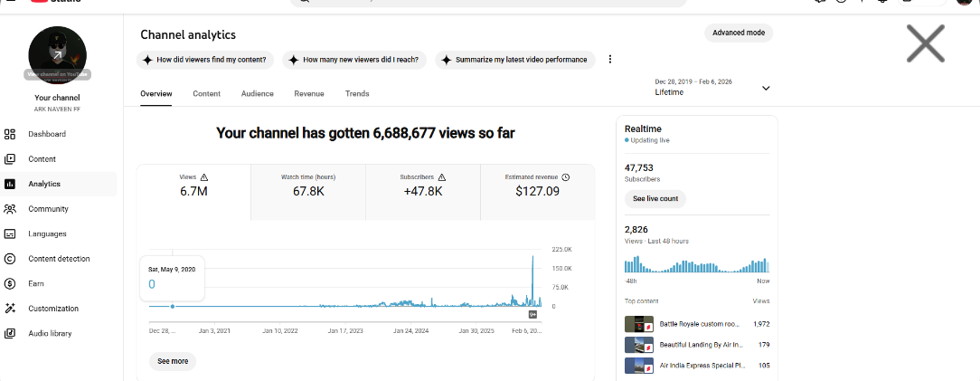Screen dimensions: 980x381
Task: Open Battle Royale custom room video thumbnail
Action: [x=639, y=323]
